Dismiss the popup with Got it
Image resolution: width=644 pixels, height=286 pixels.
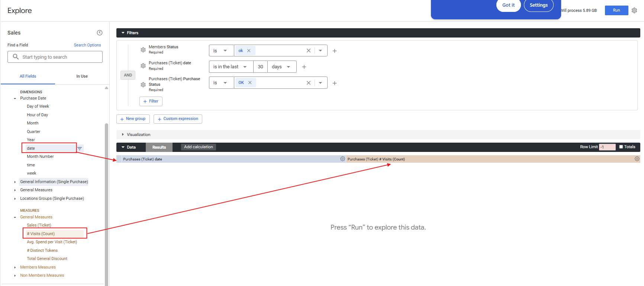pyautogui.click(x=508, y=5)
